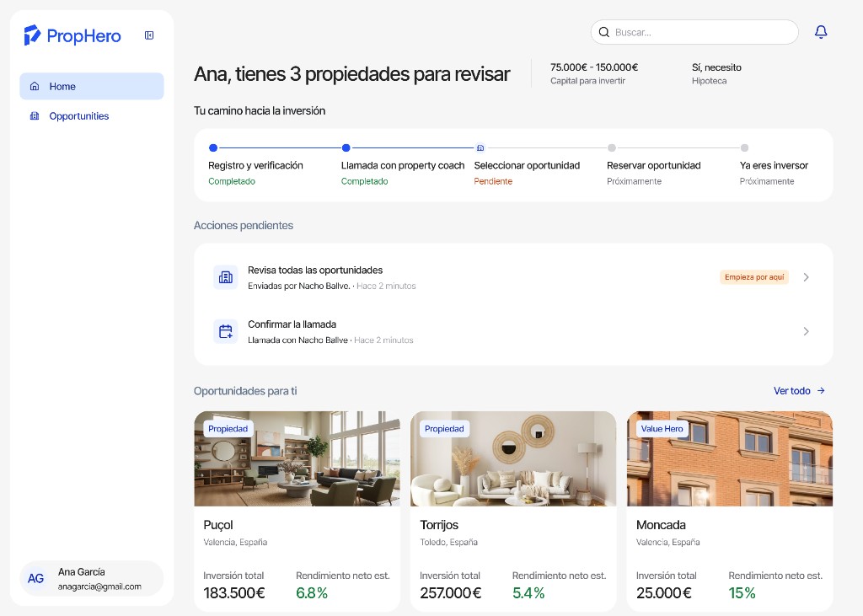Open chevron on Confirmar la llamada row
The width and height of the screenshot is (863, 616).
[806, 331]
